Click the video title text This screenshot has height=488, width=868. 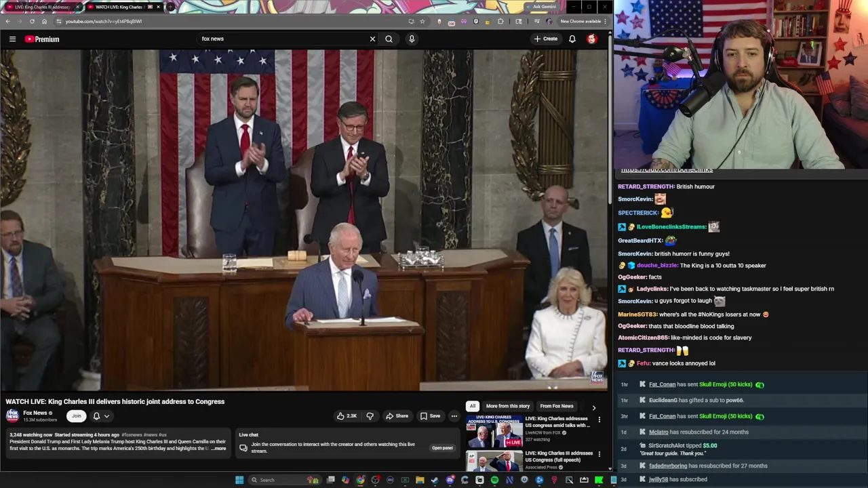115,402
